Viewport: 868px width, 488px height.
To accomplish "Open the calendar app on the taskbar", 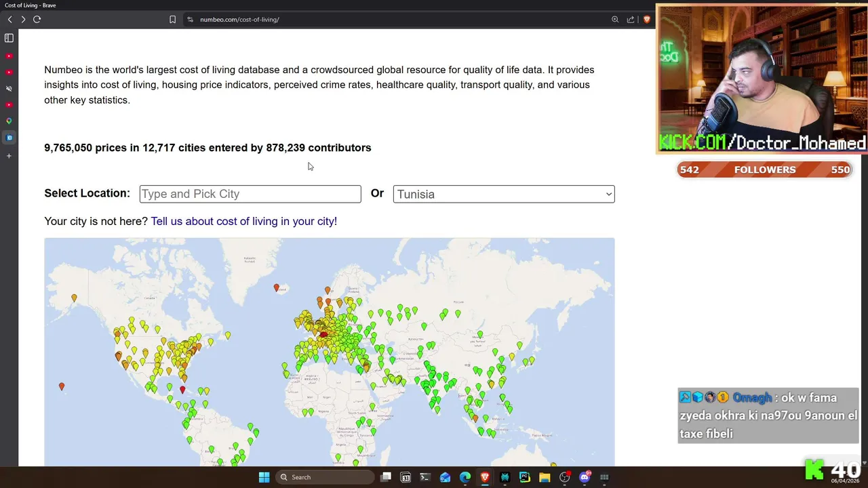I will pos(406,477).
